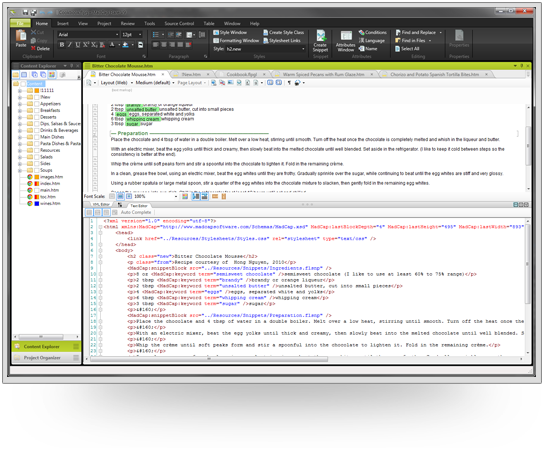This screenshot has width=544, height=450.
Task: Click Create Style Class
Action: (283, 32)
